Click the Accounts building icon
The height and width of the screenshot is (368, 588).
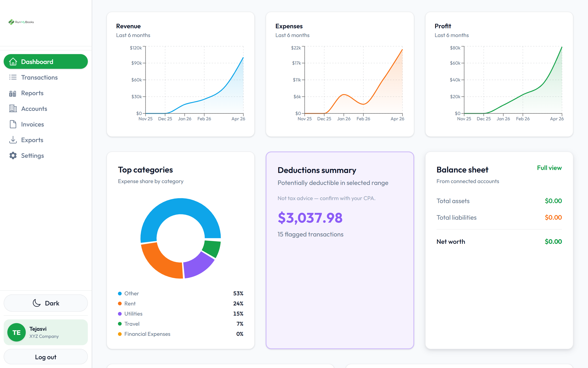pyautogui.click(x=13, y=109)
